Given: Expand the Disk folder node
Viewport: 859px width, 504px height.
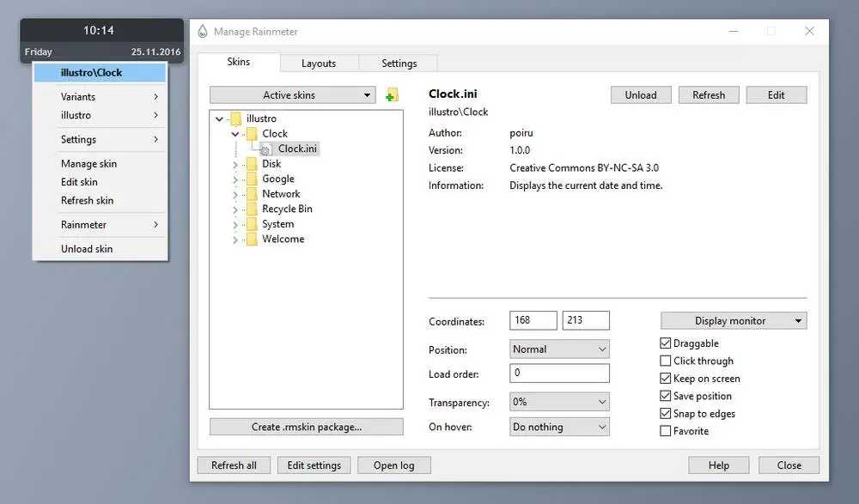Looking at the screenshot, I should click(235, 164).
